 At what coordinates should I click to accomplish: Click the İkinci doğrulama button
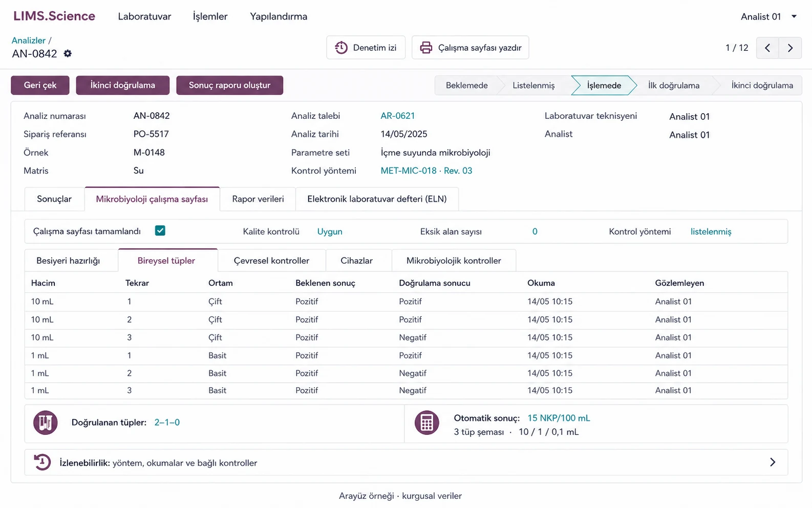123,85
